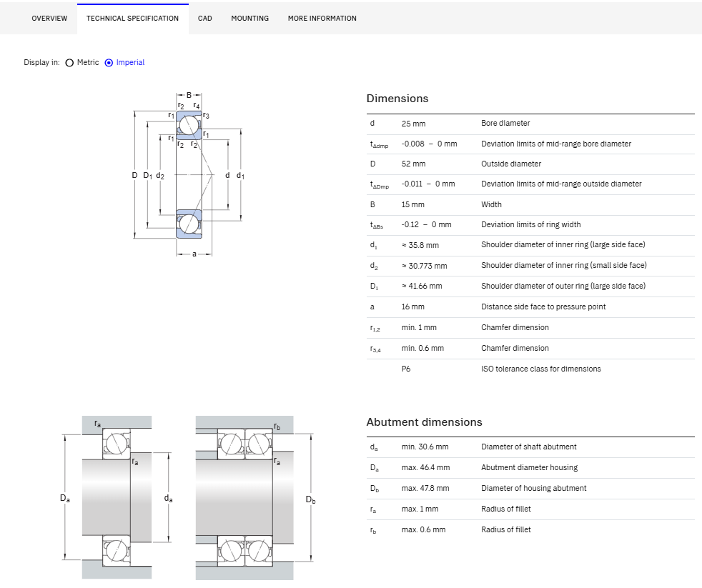Image resolution: width=702 pixels, height=588 pixels.
Task: Open the Mounting tab
Action: [249, 19]
